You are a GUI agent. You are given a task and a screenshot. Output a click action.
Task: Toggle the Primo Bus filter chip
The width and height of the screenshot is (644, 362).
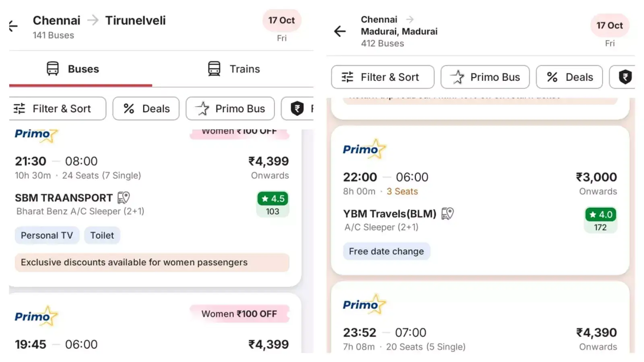pyautogui.click(x=230, y=109)
